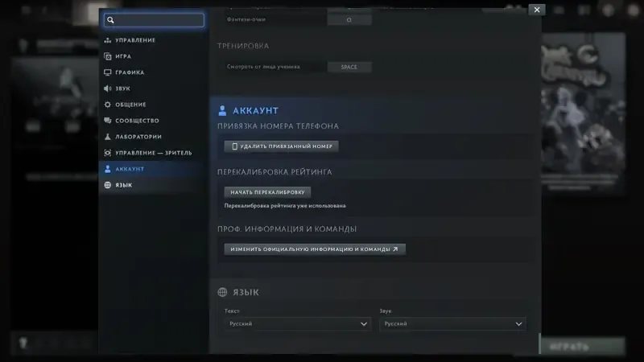The height and width of the screenshot is (362, 644).
Task: Close the settings window
Action: (x=537, y=10)
